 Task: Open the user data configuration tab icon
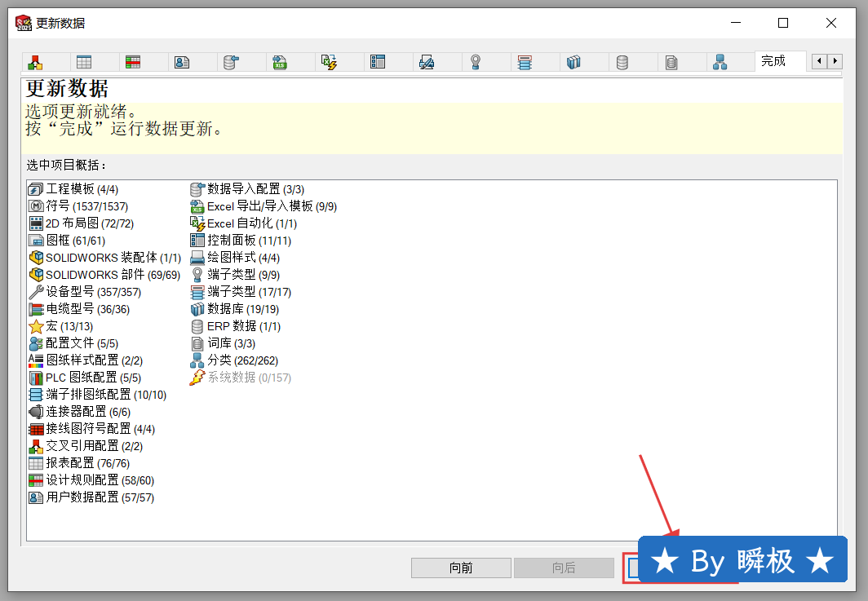(x=182, y=62)
